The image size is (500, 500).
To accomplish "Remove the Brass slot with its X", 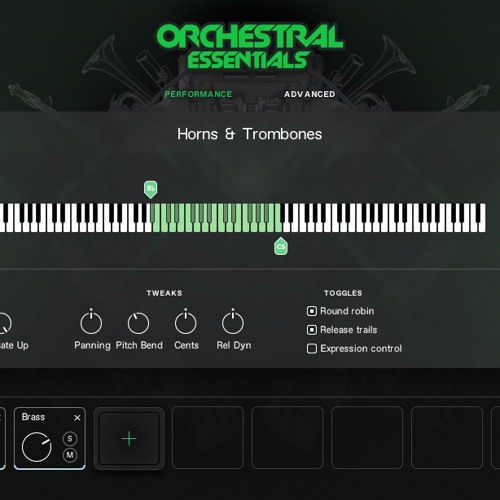I will tap(77, 418).
